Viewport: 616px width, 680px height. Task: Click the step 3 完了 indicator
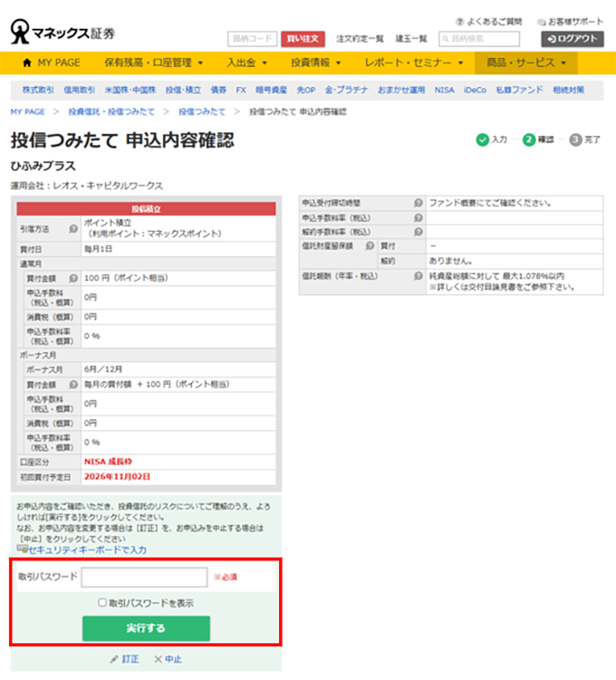point(575,139)
